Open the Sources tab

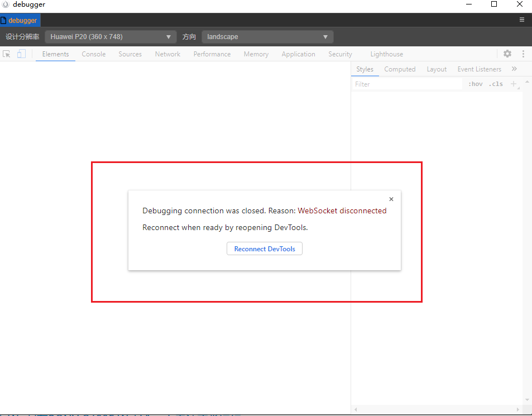[130, 54]
